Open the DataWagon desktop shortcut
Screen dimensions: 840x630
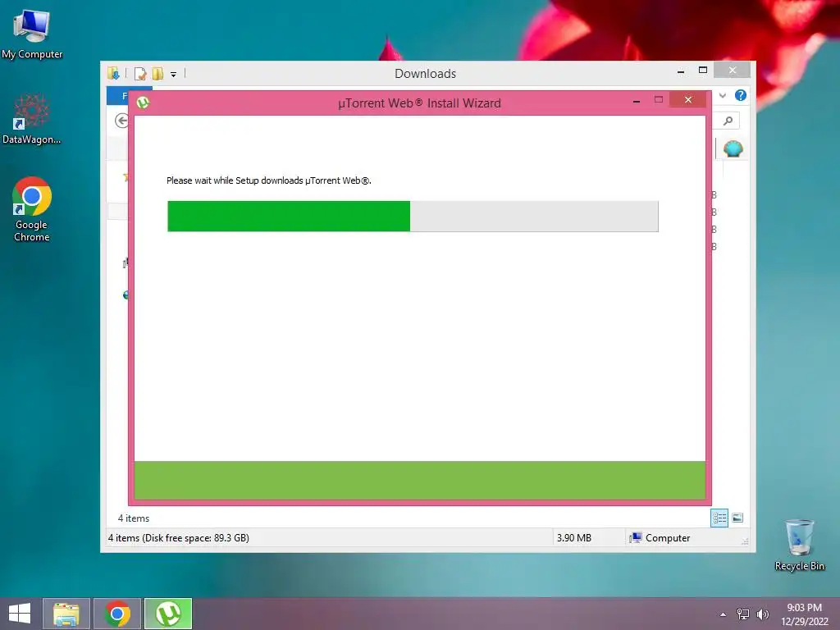(32, 119)
